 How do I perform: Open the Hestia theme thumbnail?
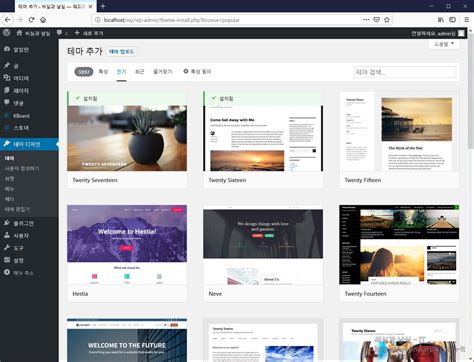pos(127,245)
